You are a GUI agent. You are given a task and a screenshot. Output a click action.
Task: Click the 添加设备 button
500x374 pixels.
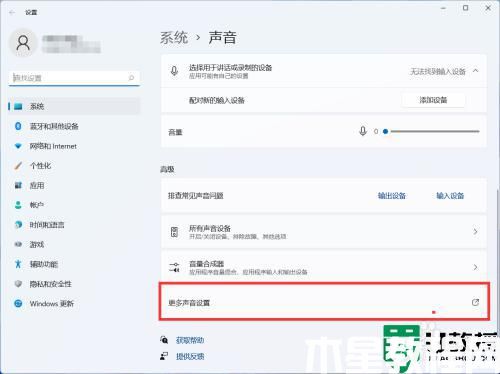tap(433, 100)
